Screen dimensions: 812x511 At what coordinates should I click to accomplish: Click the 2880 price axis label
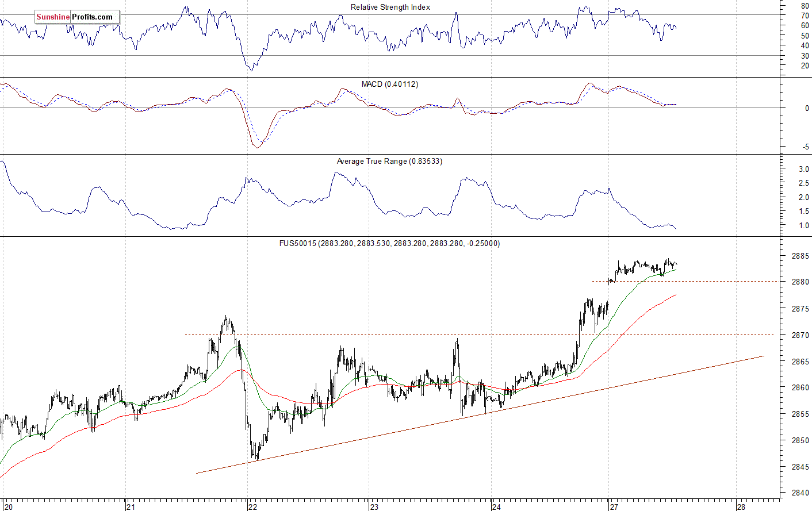(800, 282)
